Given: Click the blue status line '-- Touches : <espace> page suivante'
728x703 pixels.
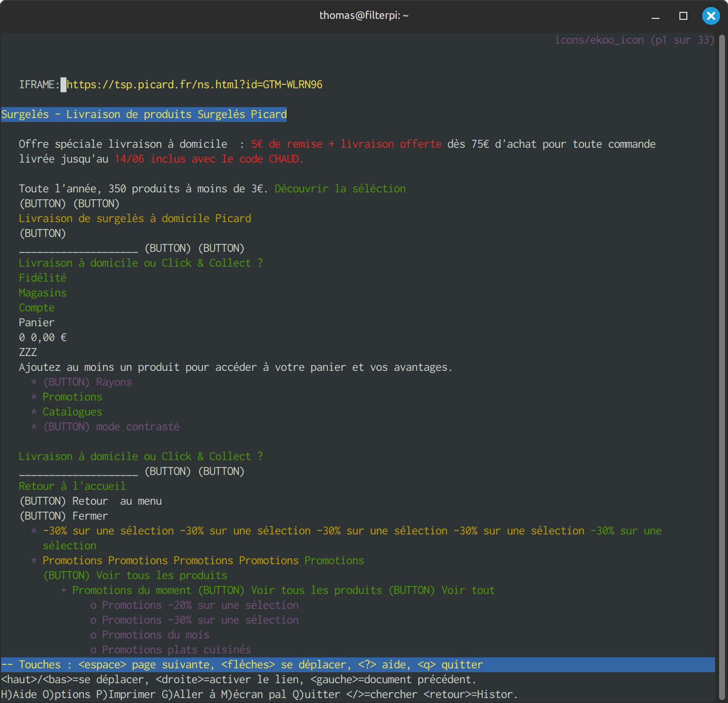Looking at the screenshot, I should 358,665.
